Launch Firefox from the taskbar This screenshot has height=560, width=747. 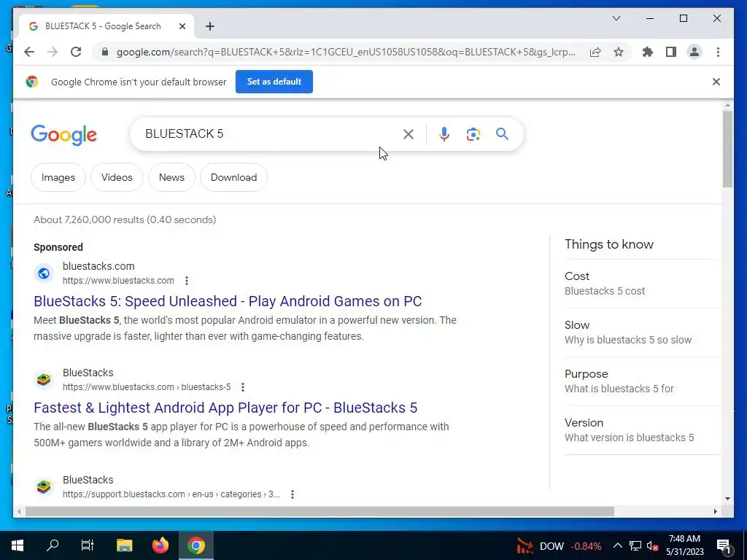pyautogui.click(x=160, y=545)
